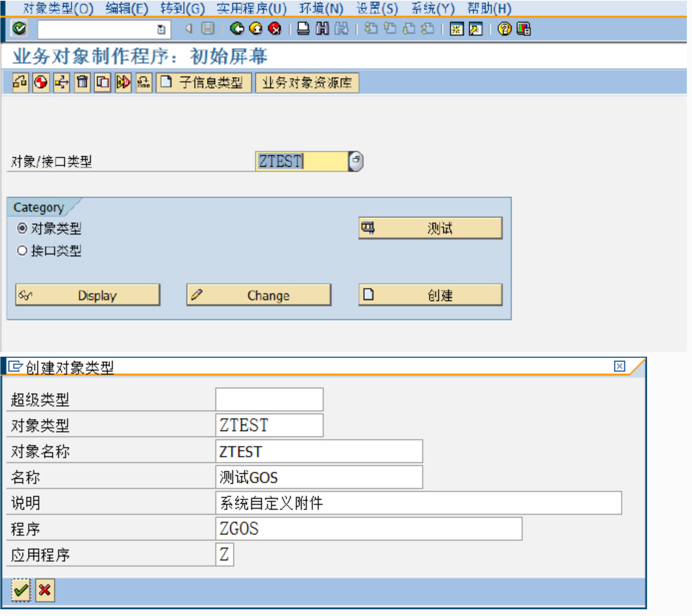The height and width of the screenshot is (616, 692).
Task: Cancel dialog with red X button
Action: pos(45,590)
